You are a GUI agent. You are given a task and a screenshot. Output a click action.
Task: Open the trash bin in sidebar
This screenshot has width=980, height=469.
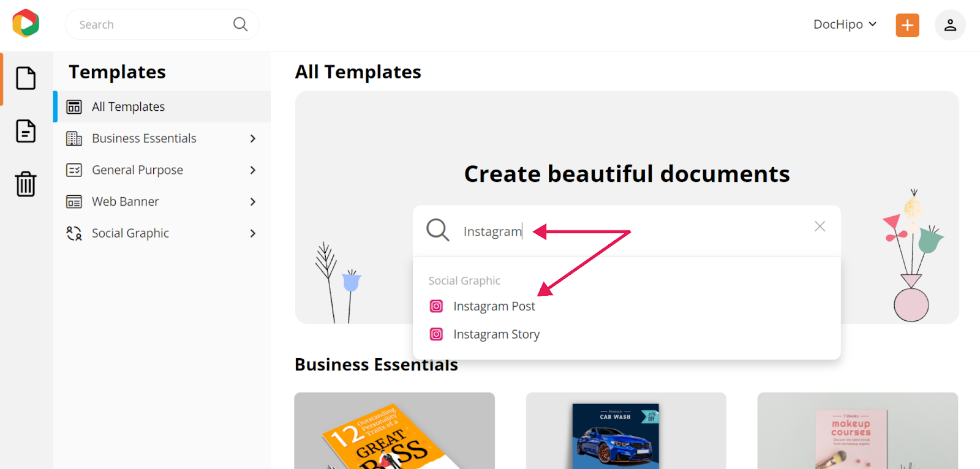pos(26,184)
